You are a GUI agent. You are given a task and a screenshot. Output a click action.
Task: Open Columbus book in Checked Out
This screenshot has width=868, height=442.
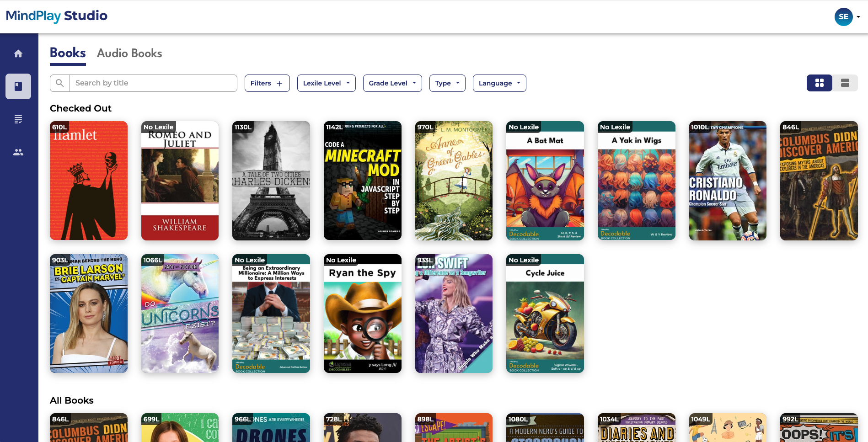819,181
